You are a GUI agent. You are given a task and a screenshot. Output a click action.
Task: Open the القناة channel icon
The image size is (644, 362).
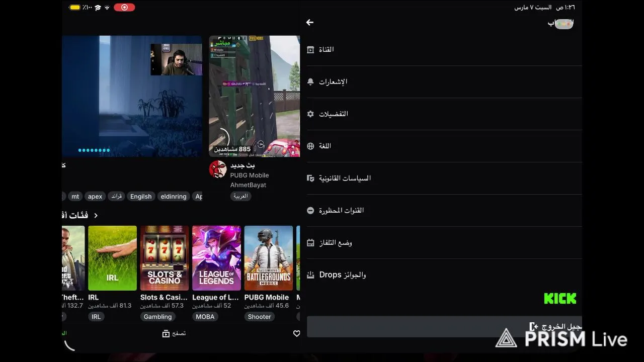coord(310,50)
